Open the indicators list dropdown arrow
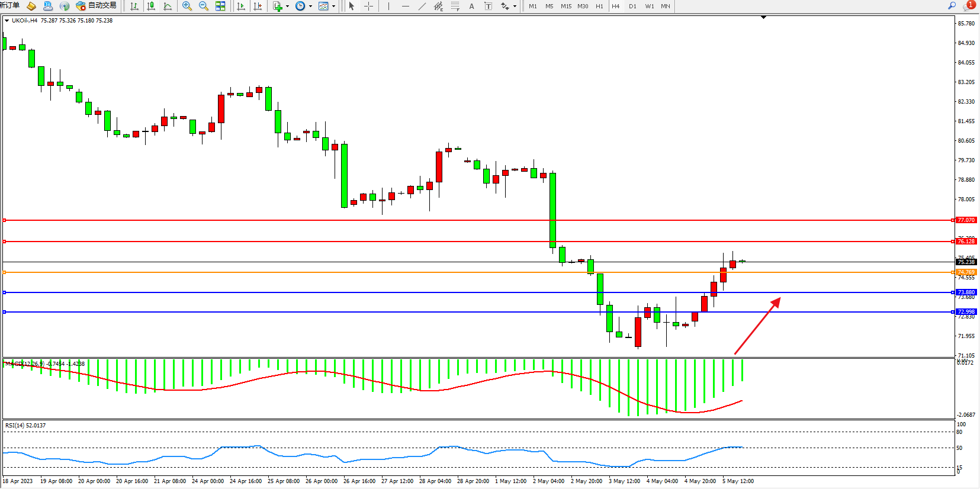 click(x=287, y=6)
